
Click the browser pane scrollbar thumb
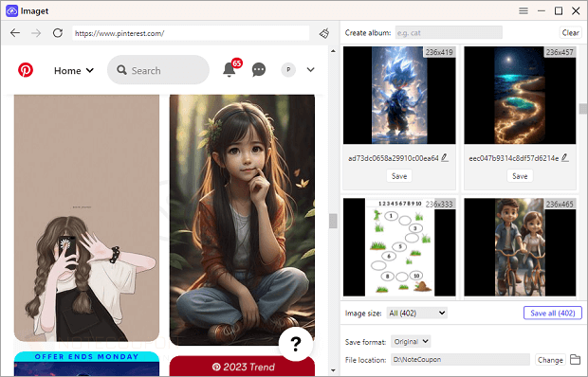pos(333,221)
